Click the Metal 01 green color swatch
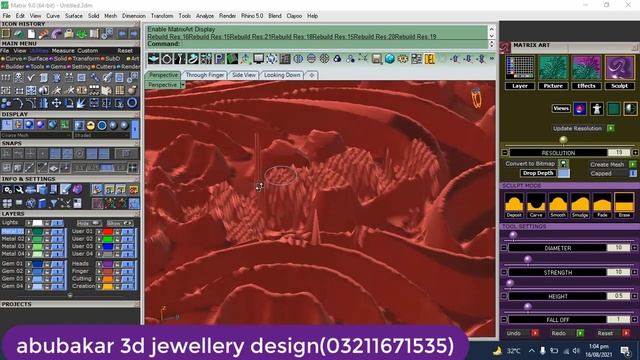Image resolution: width=640 pixels, height=360 pixels. 38,231
